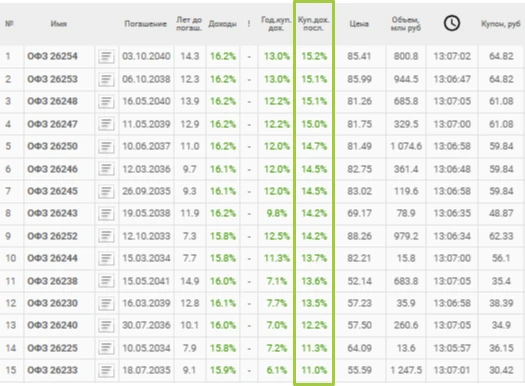525x386 pixels.
Task: Open bond ОФЗ 26233
Action: click(x=52, y=370)
